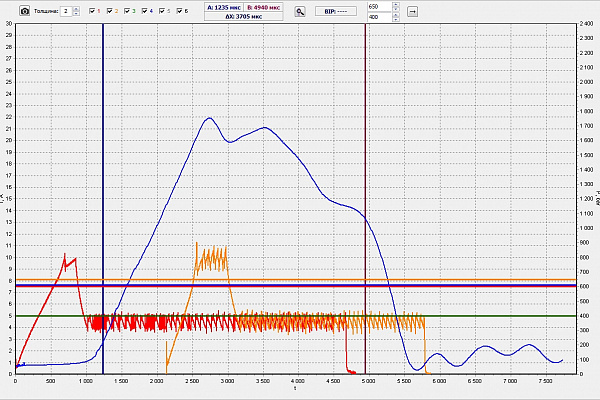Click the blue curve peak near 2750
Screen dimensions: 600x400
click(209, 118)
